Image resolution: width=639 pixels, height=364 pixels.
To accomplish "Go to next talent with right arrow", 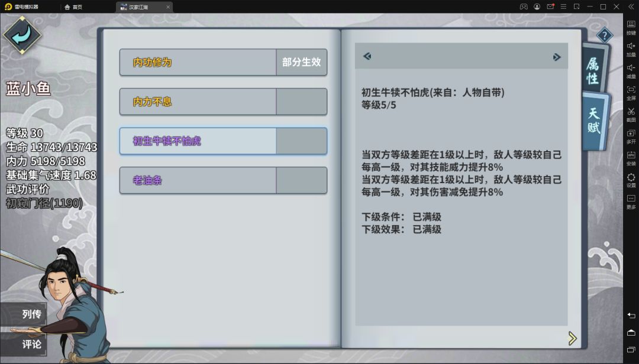I will click(x=557, y=57).
